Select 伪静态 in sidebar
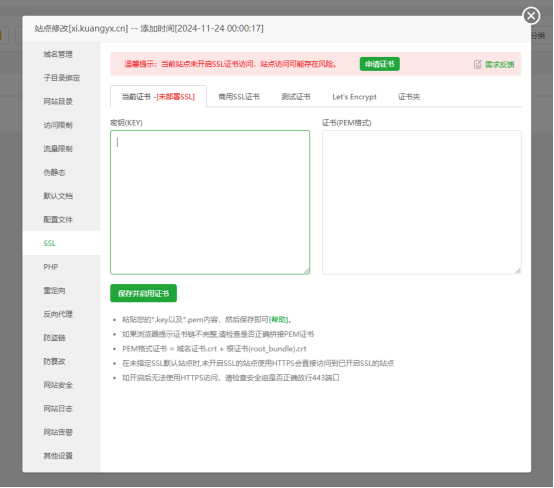This screenshot has width=554, height=488. [x=61, y=172]
